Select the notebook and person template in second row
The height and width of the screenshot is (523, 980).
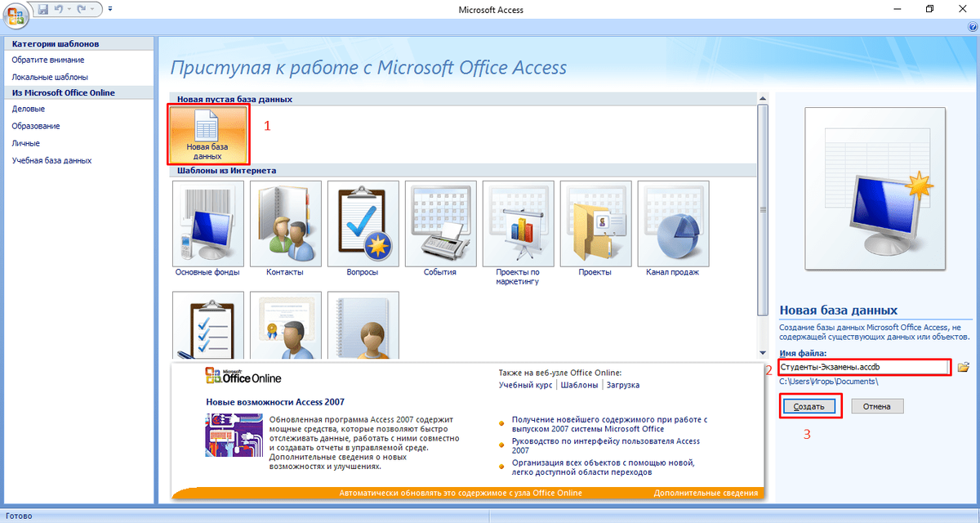pos(363,325)
